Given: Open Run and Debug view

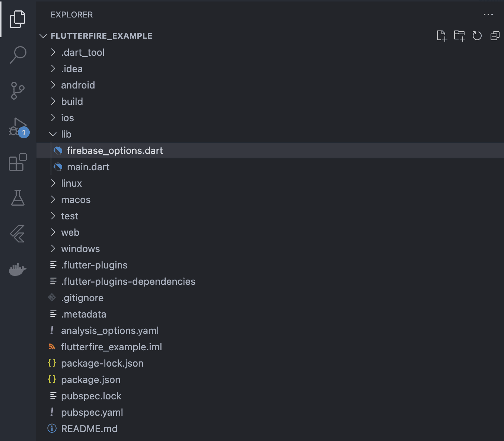Looking at the screenshot, I should [x=18, y=127].
